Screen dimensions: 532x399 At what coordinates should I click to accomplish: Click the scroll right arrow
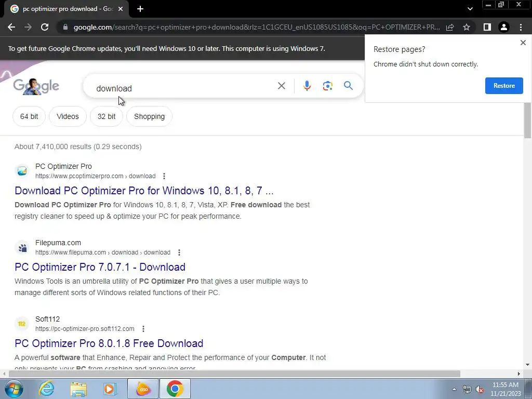[x=519, y=374]
